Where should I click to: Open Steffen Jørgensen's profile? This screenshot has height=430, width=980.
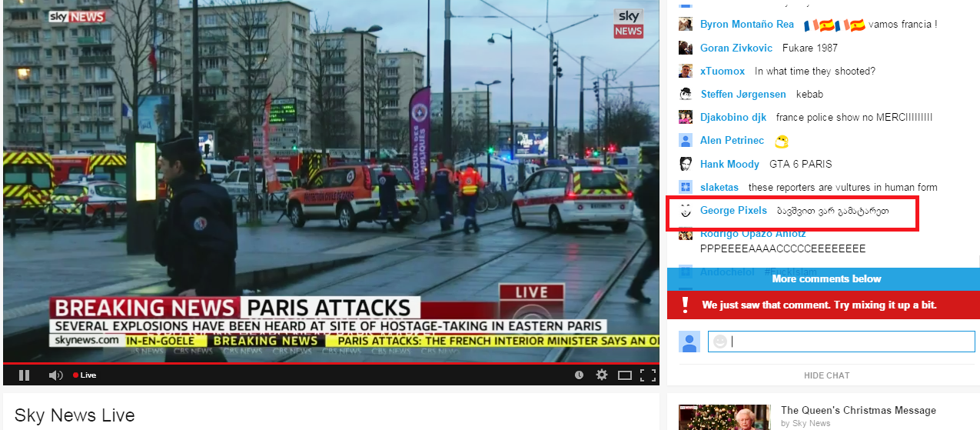(743, 94)
